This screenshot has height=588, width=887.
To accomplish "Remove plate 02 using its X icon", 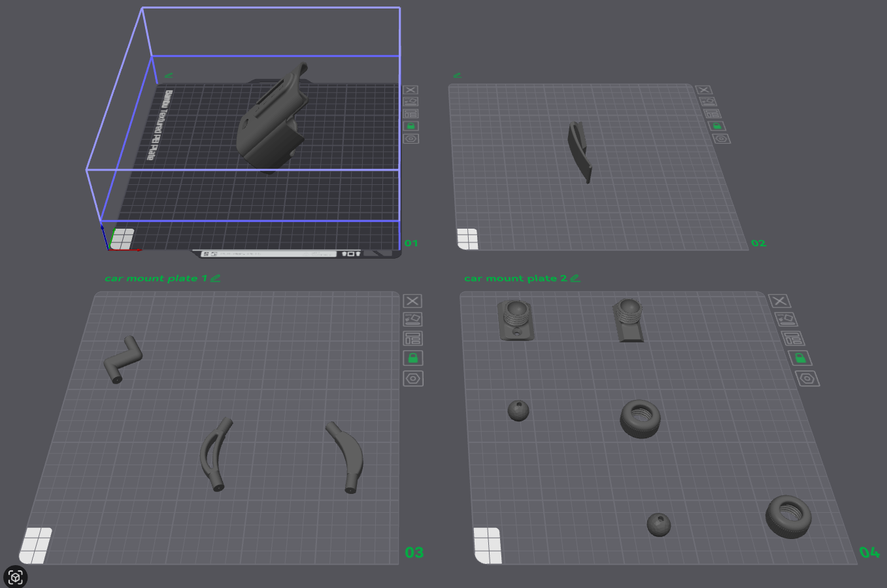I will tap(704, 90).
